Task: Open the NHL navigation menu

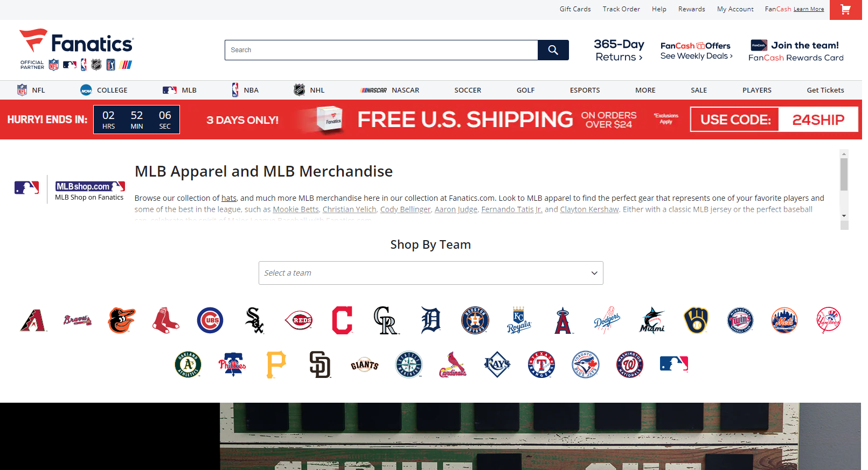Action: 309,90
